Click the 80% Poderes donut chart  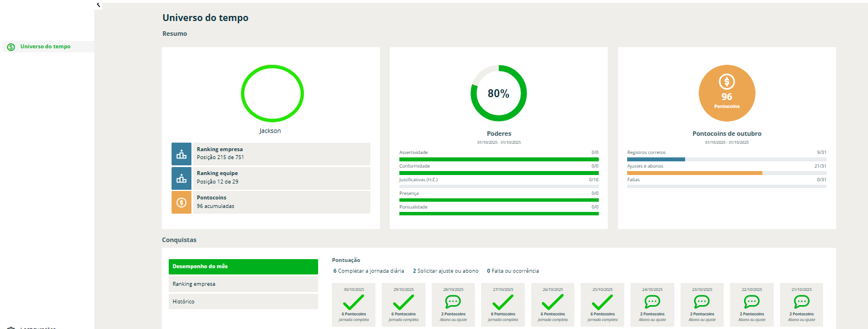pos(498,94)
